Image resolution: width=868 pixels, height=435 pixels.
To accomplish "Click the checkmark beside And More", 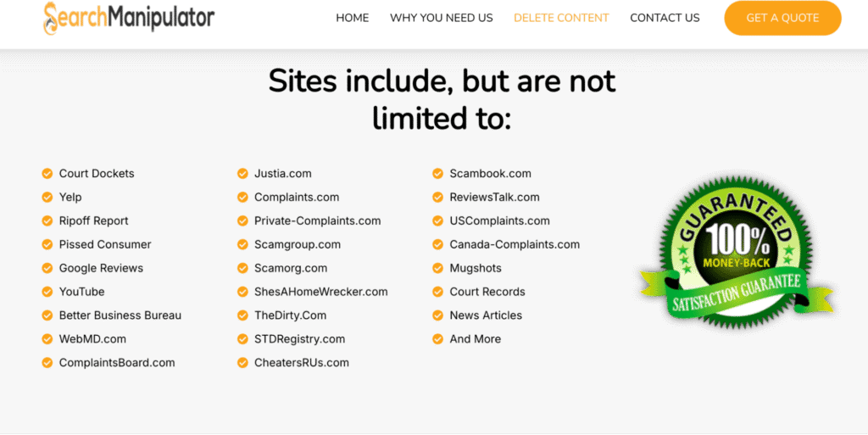I will click(x=438, y=339).
